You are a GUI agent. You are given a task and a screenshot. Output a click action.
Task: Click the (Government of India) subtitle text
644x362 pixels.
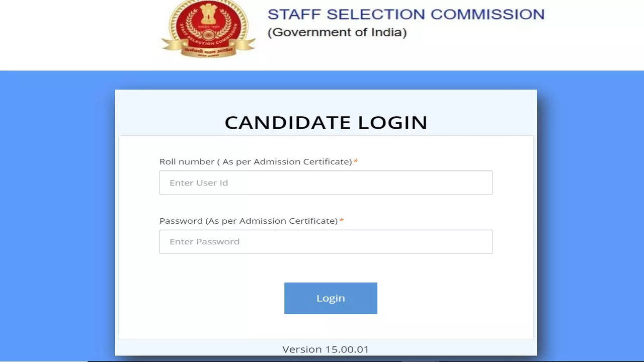point(337,33)
